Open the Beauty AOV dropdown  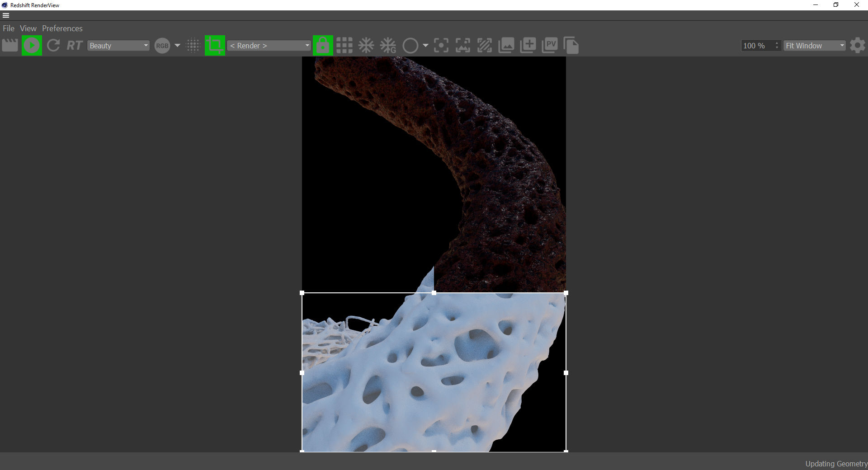(118, 46)
